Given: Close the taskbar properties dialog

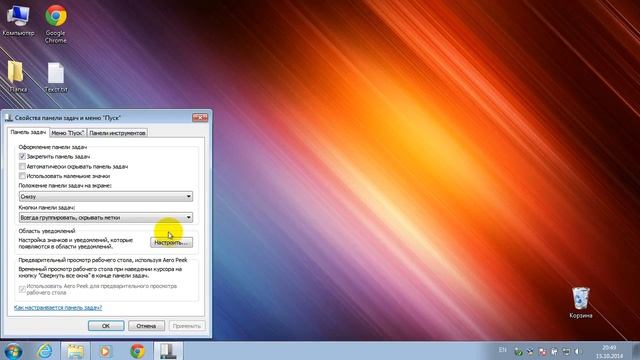Looking at the screenshot, I should [200, 118].
